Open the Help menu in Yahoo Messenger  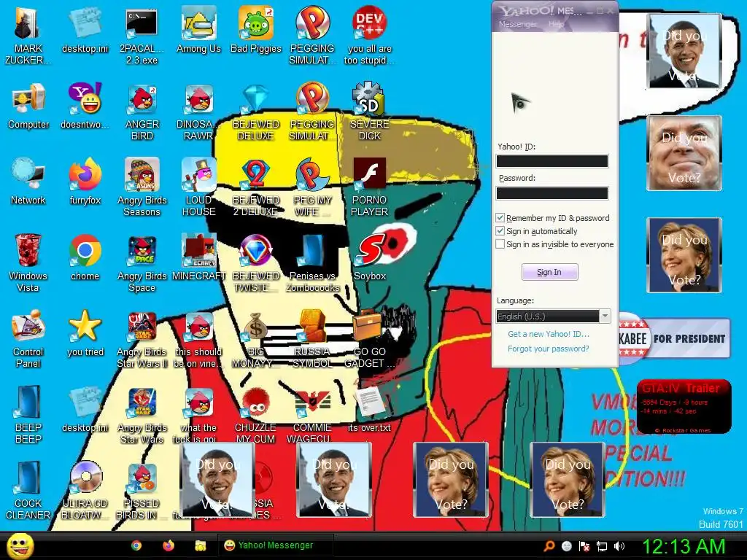click(x=556, y=24)
